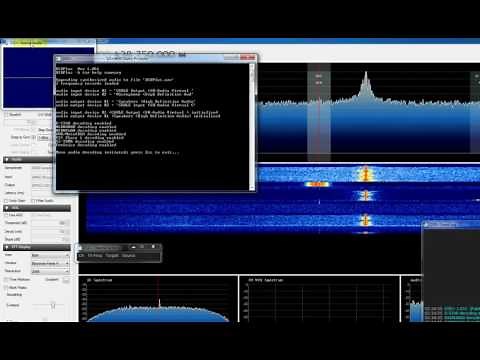Collapse the Audio panel header

click(x=28, y=160)
